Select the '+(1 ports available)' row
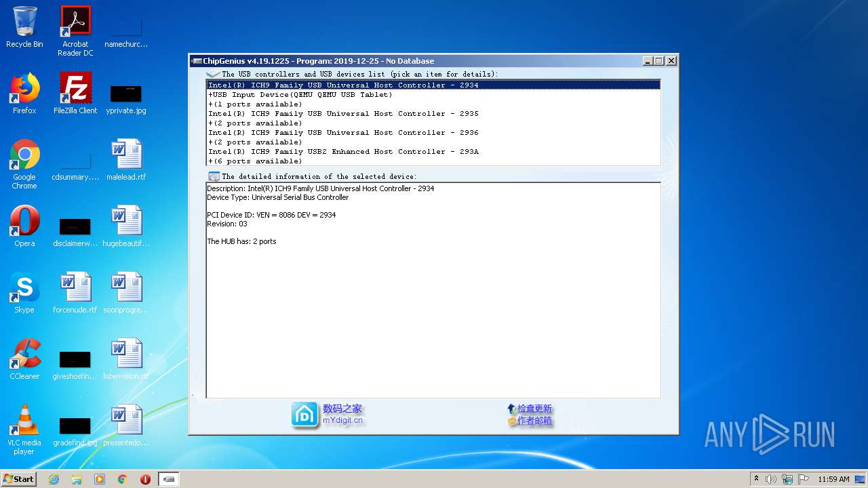Viewport: 868px width, 488px height. tap(433, 104)
